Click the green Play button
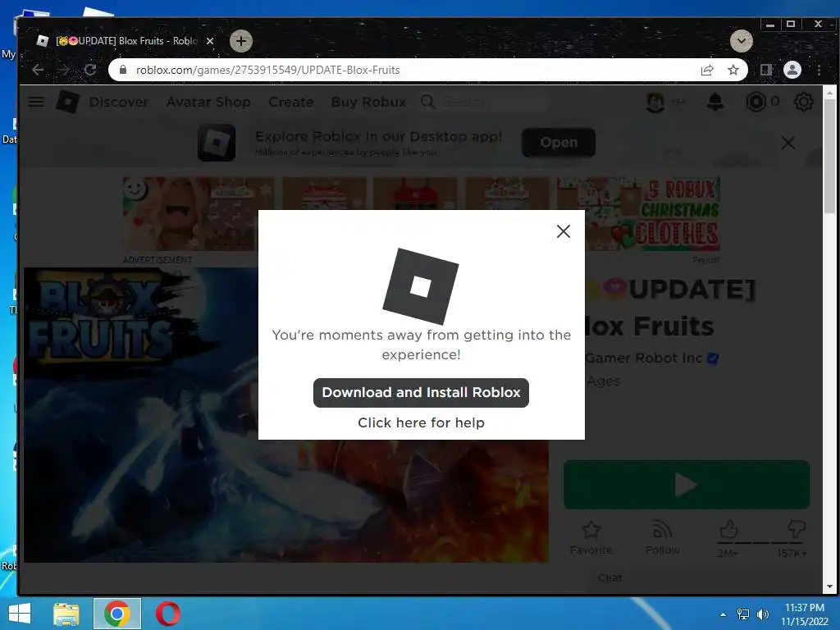Screen dimensions: 840x630 [x=687, y=485]
